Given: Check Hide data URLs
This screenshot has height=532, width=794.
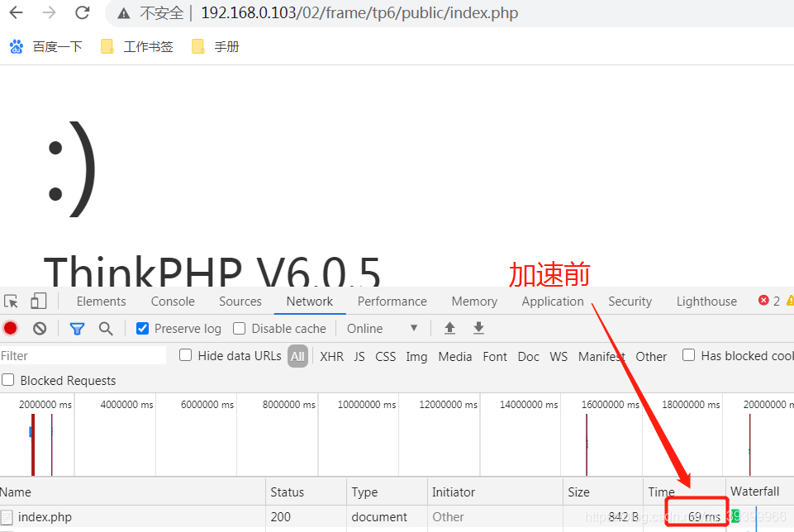Looking at the screenshot, I should [185, 355].
